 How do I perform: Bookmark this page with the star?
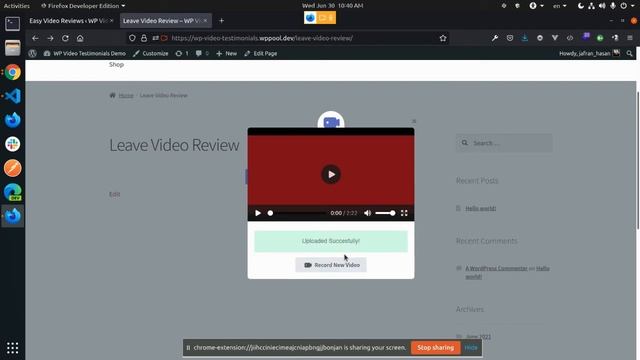point(443,38)
